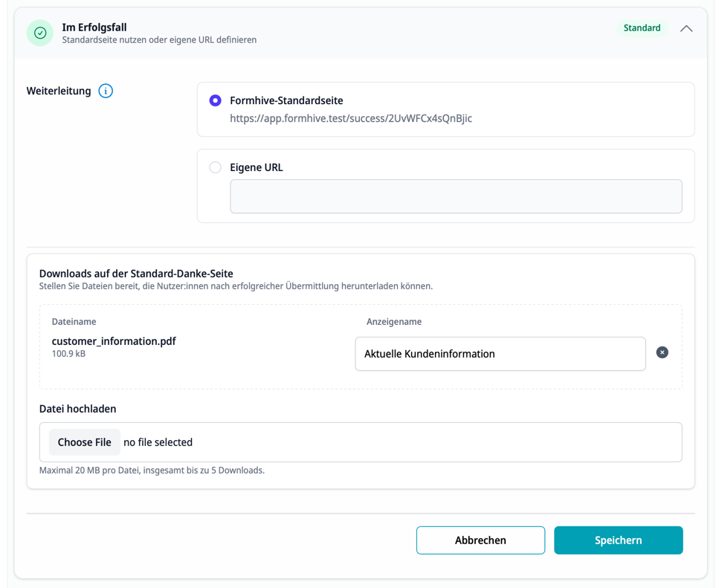This screenshot has height=588, width=719.
Task: Click the Downloads auf der Standard-Danke-Seite heading
Action: tap(136, 274)
